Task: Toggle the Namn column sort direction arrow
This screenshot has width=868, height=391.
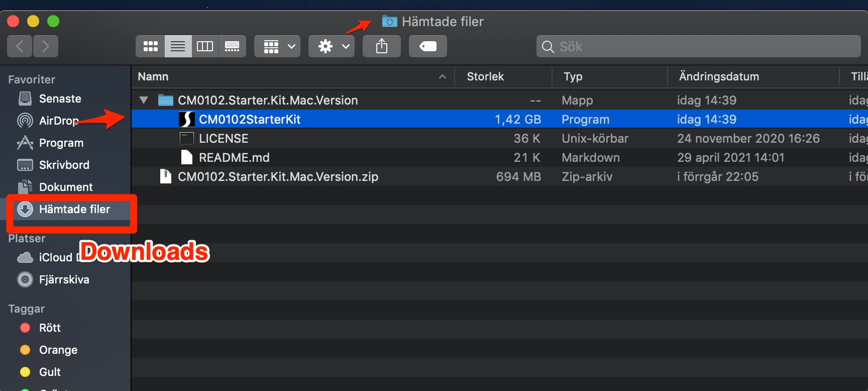Action: coord(443,76)
